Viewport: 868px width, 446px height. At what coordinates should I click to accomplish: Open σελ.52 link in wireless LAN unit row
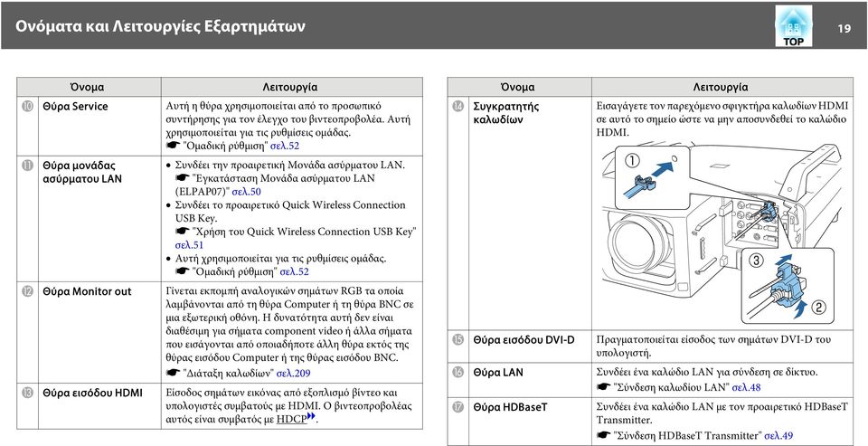(x=295, y=272)
